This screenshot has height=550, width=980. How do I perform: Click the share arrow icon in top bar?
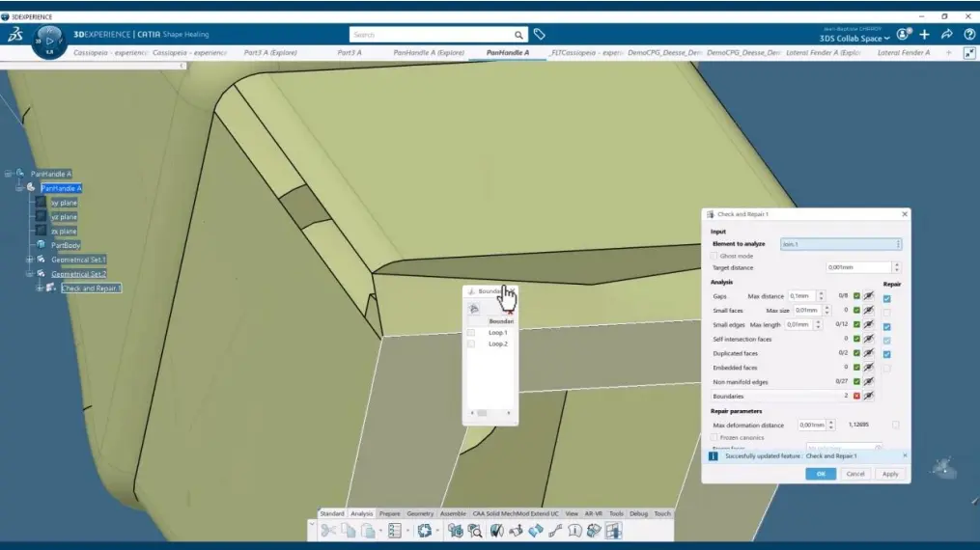click(x=947, y=35)
